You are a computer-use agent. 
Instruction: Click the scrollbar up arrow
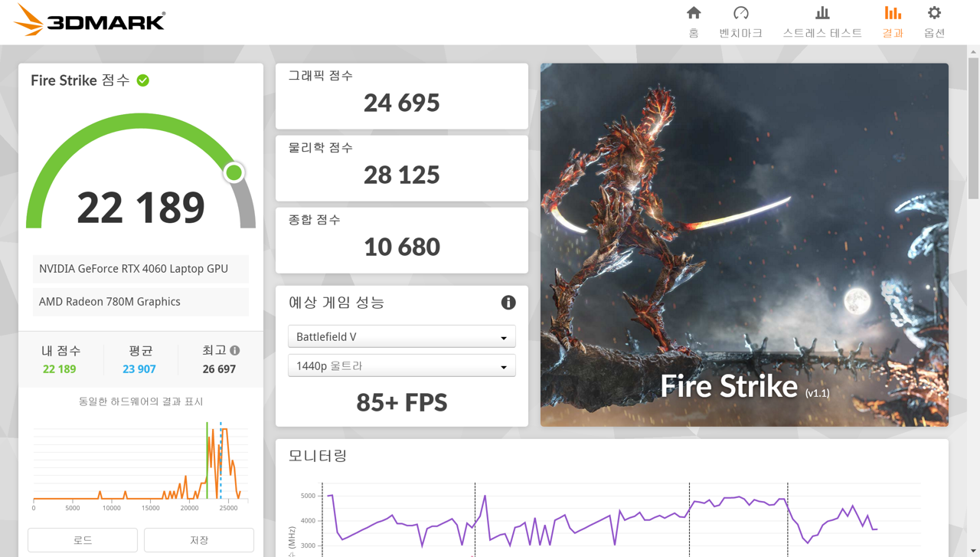point(974,51)
